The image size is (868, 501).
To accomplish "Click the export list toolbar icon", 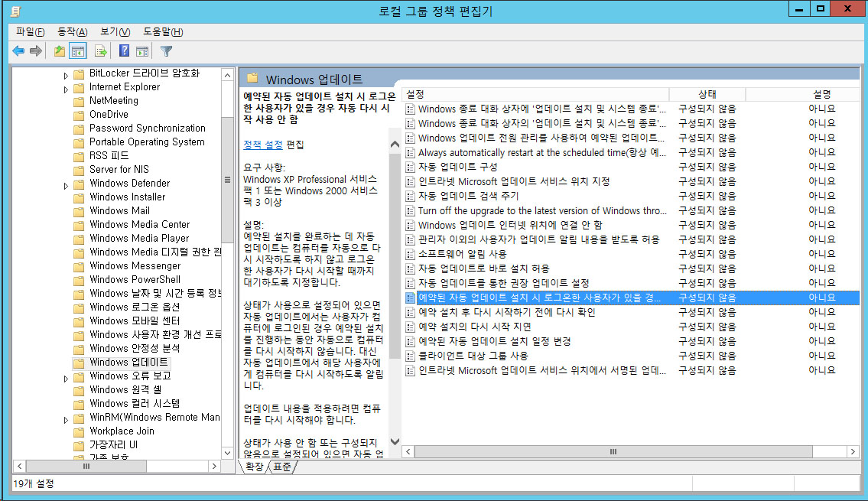I will 101,51.
